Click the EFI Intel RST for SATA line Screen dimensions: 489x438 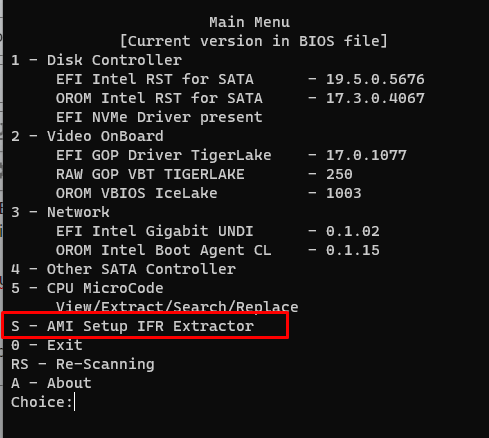coord(240,79)
